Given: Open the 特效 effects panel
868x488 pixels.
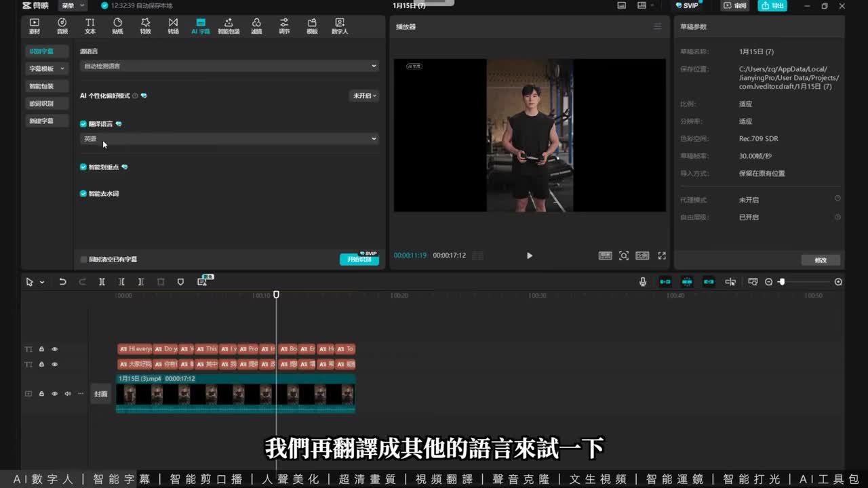Looking at the screenshot, I should (145, 26).
